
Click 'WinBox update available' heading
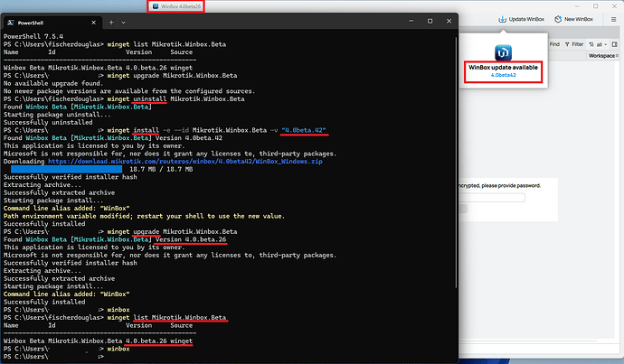pyautogui.click(x=503, y=68)
